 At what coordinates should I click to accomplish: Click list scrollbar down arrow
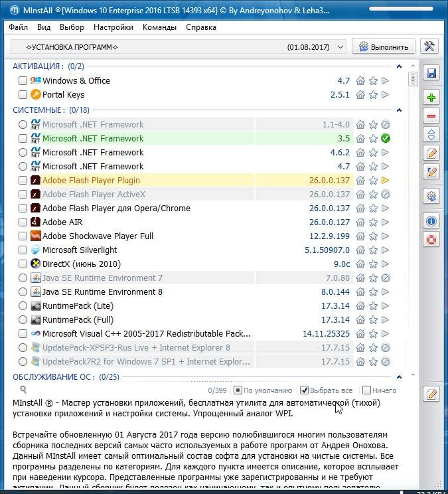[413, 374]
